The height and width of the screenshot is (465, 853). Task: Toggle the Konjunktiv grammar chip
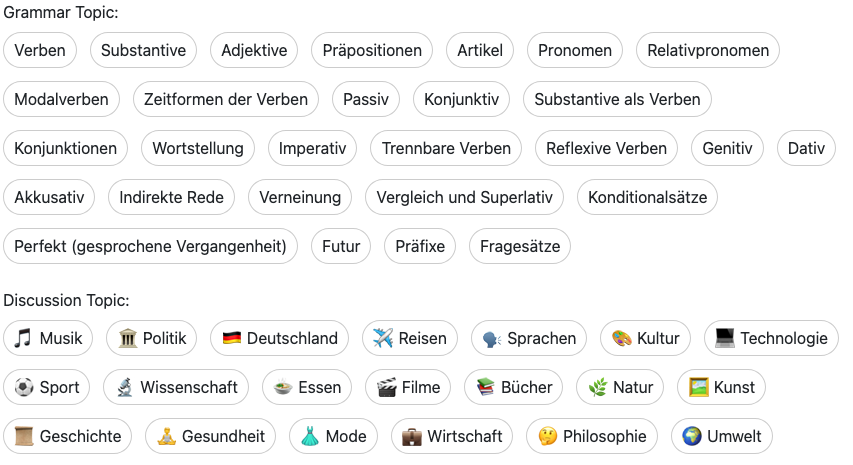pyautogui.click(x=461, y=99)
